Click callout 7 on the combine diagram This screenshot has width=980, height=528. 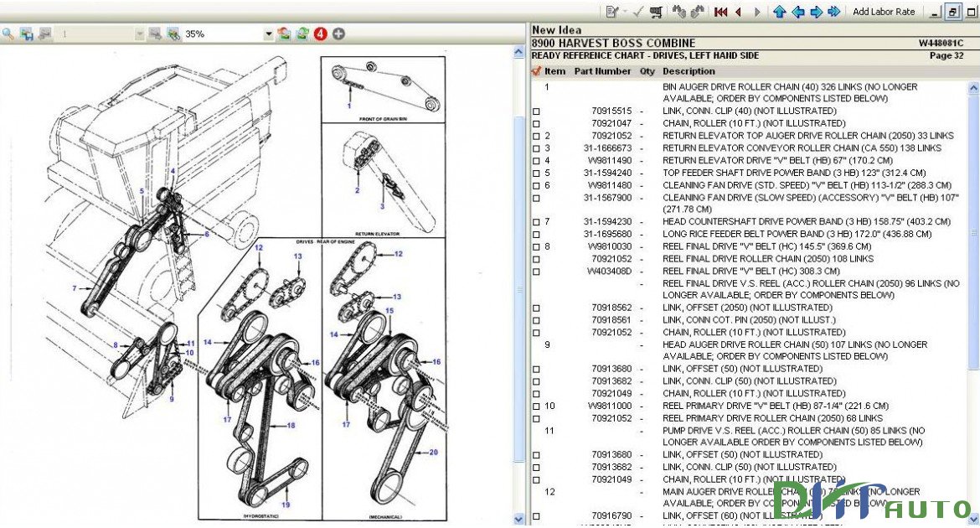click(75, 288)
